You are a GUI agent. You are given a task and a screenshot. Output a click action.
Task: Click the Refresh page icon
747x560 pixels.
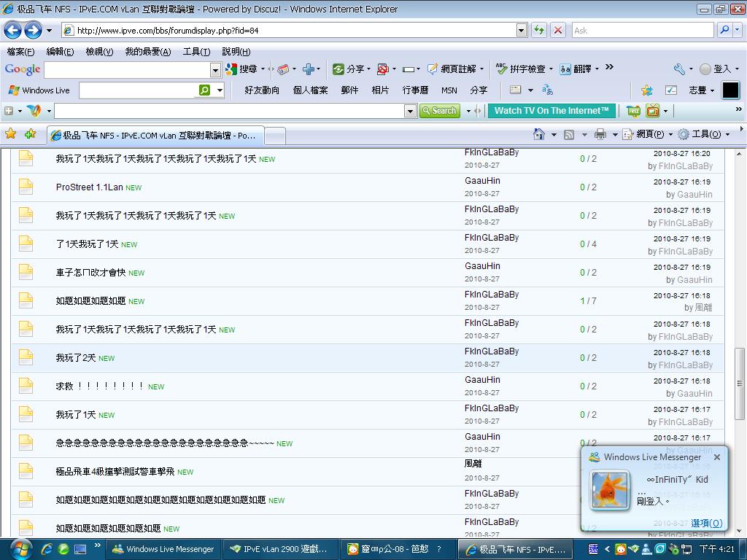[538, 30]
